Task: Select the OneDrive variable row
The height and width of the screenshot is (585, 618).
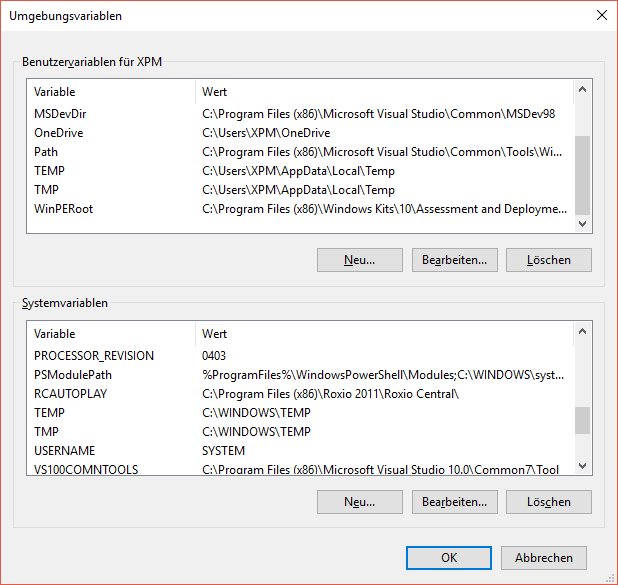Action: (x=300, y=133)
